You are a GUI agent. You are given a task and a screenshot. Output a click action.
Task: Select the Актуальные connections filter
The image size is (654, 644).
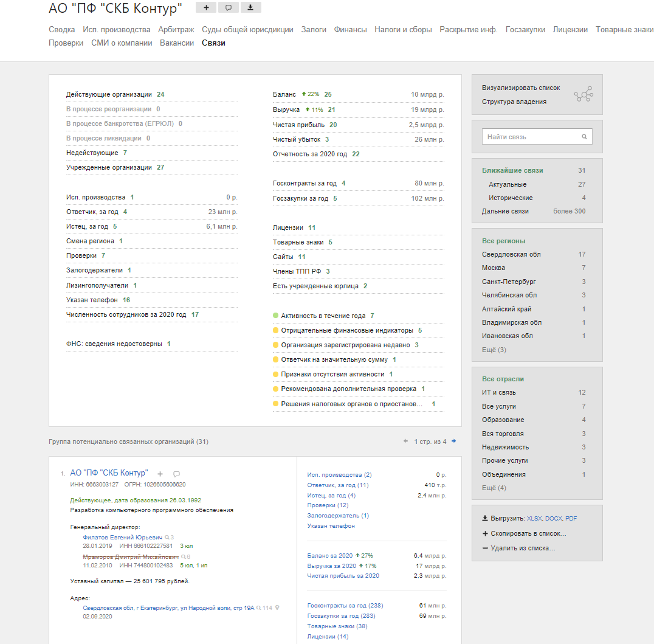(x=508, y=184)
